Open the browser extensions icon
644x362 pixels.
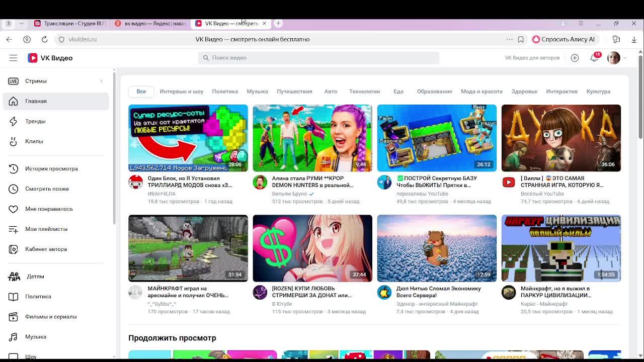[616, 39]
